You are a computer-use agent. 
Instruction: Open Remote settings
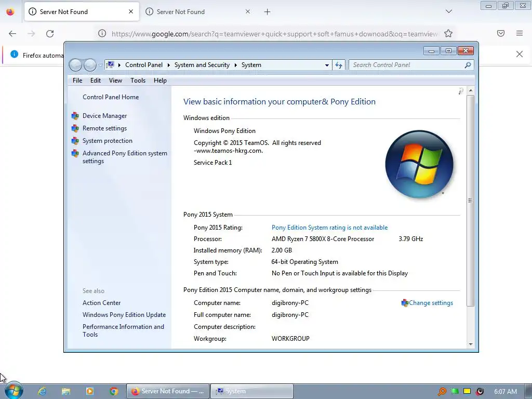[x=104, y=128]
